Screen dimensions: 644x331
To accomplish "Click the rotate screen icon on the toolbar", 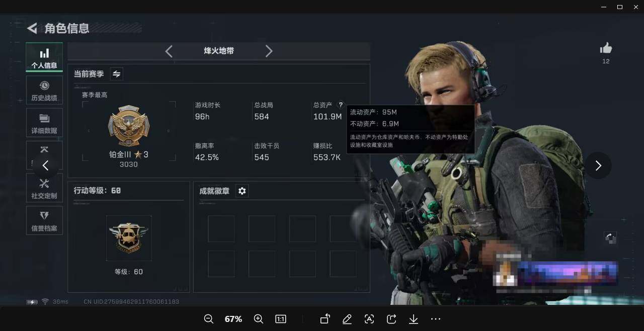I will coord(325,319).
